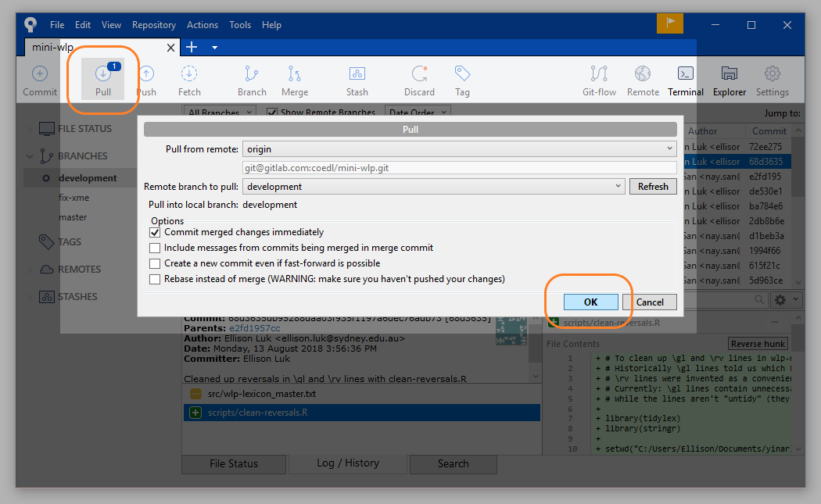Click the green plus icon beside scripts/clean-reversals.R
Screen dimensions: 821x504
(x=195, y=413)
